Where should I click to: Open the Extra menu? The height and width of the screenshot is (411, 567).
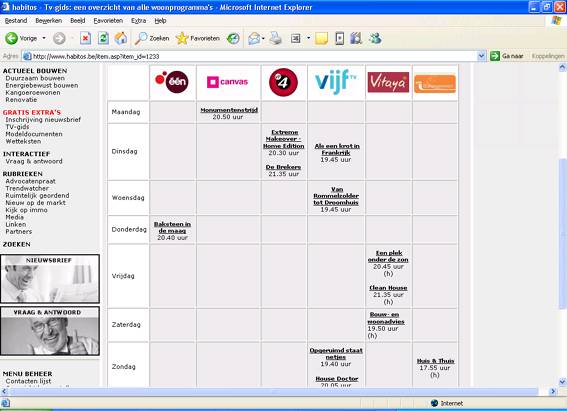pos(138,21)
